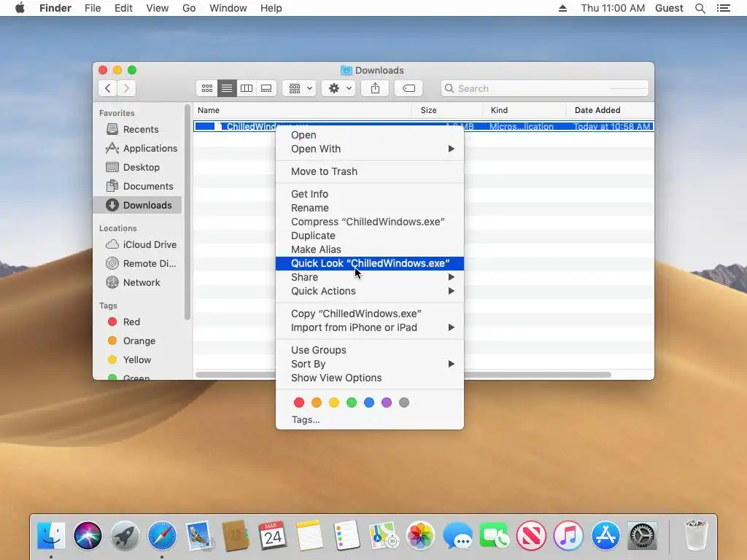Select the Yellow tag in sidebar

(x=136, y=360)
